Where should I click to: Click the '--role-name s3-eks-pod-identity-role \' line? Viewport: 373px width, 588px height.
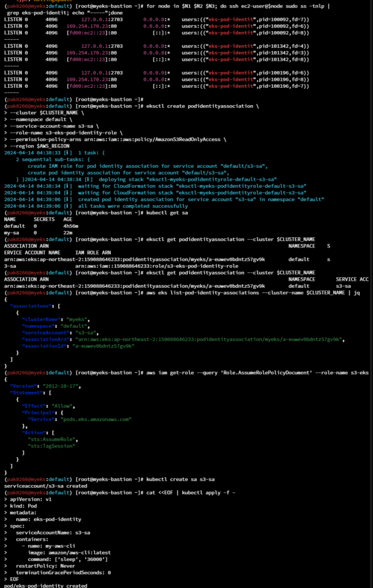point(66,133)
